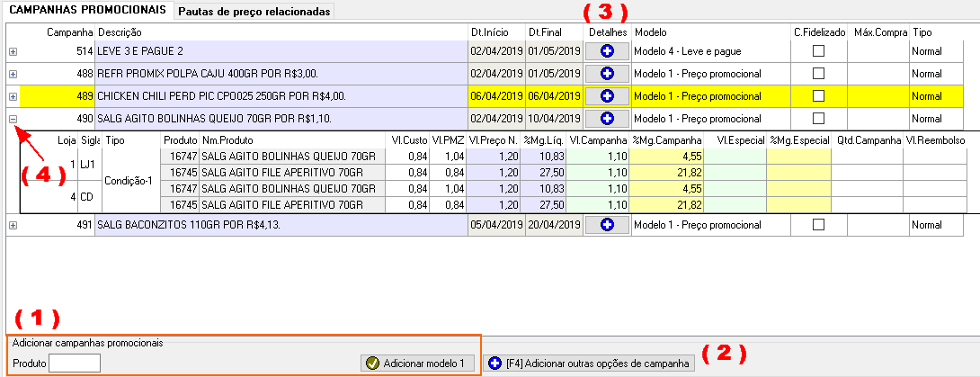
Task: Select the LJ1 store cell
Action: point(90,165)
